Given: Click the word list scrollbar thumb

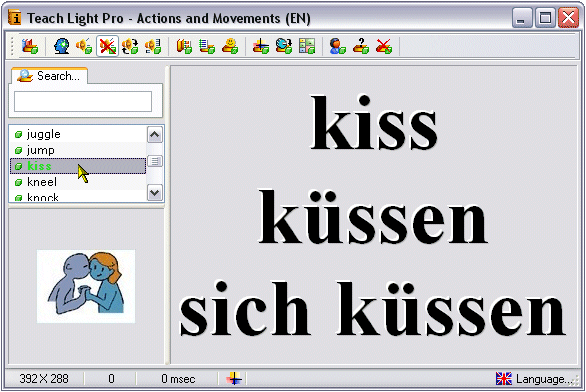Looking at the screenshot, I should (x=155, y=161).
